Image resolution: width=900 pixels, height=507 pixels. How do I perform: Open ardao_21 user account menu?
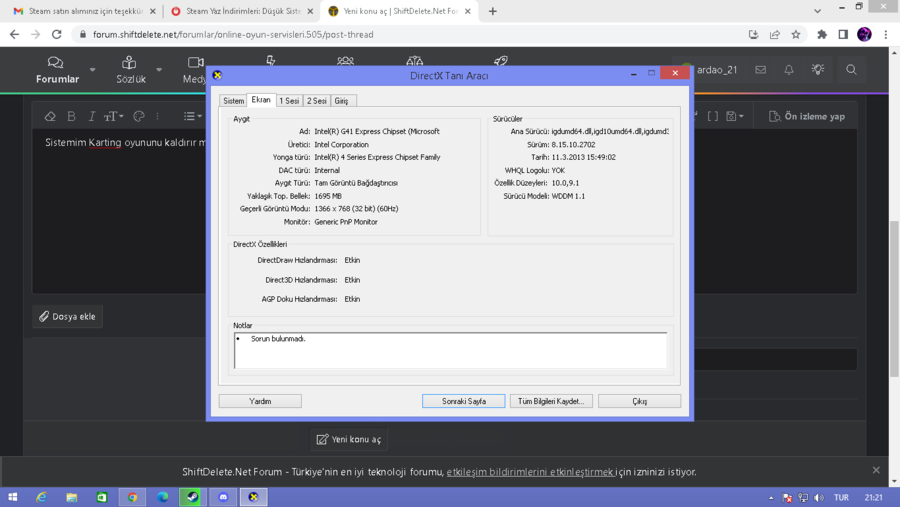click(x=709, y=70)
